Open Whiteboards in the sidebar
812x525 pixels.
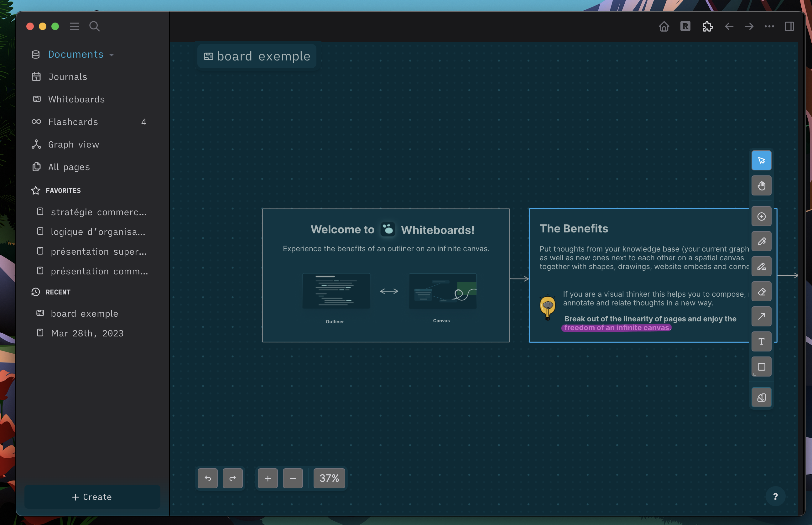click(x=76, y=99)
